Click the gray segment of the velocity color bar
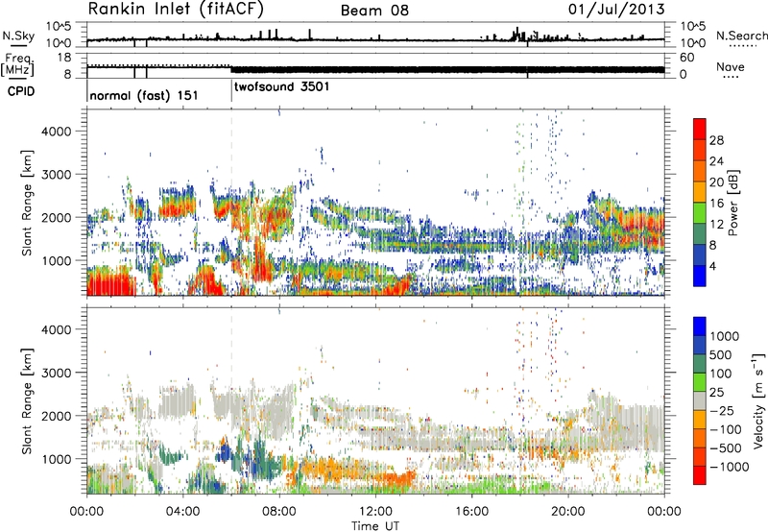Screen dimensions: 768x532 coord(700,400)
